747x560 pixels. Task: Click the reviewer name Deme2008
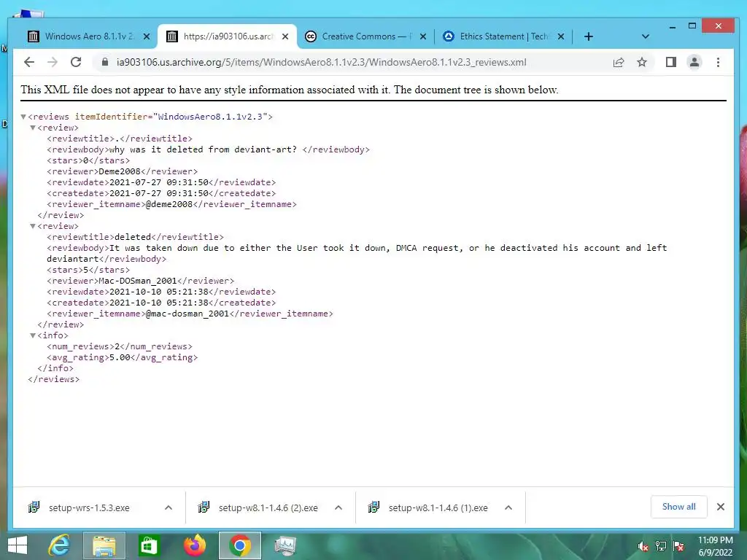coord(120,171)
